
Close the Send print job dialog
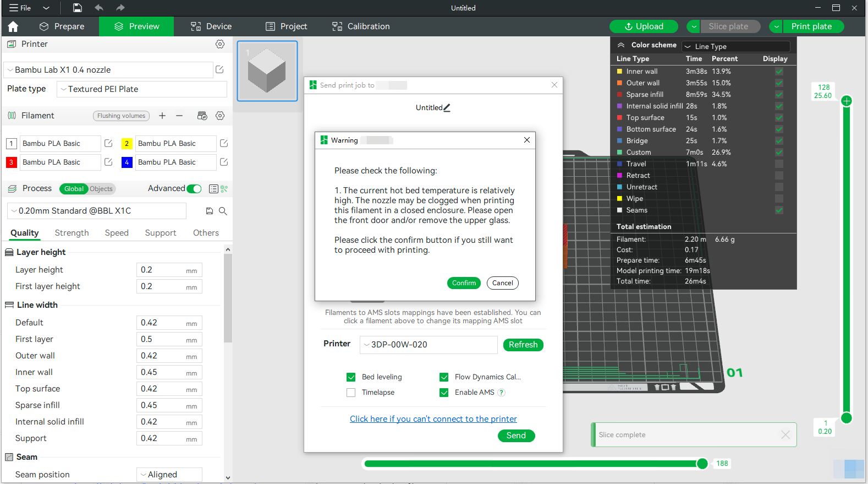[554, 85]
